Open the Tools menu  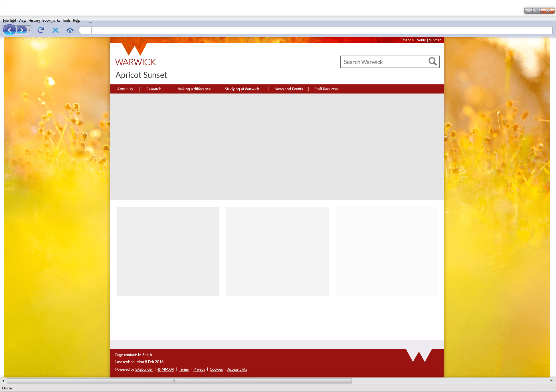(x=66, y=21)
